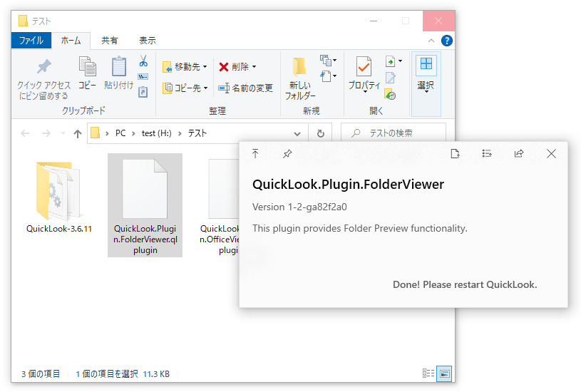Viewport: 581px width, 392px height.
Task: Select the Home (ホーム) tab
Action: coord(71,41)
